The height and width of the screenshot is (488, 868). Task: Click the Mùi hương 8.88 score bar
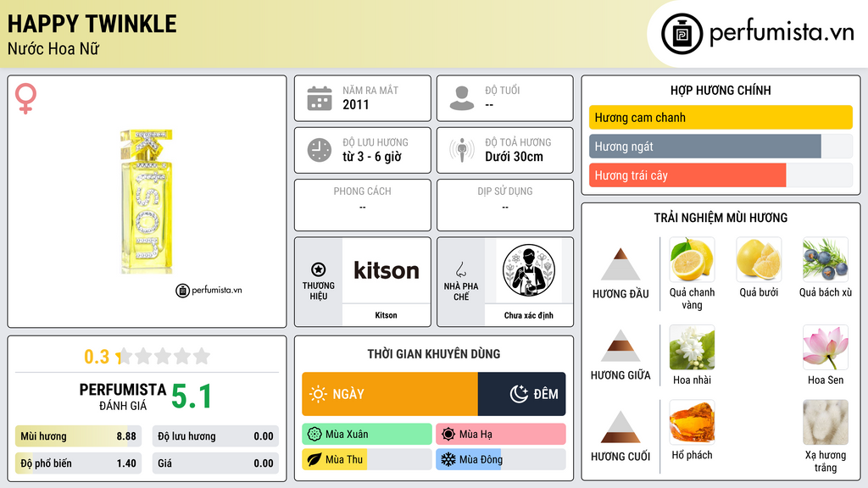(x=79, y=436)
